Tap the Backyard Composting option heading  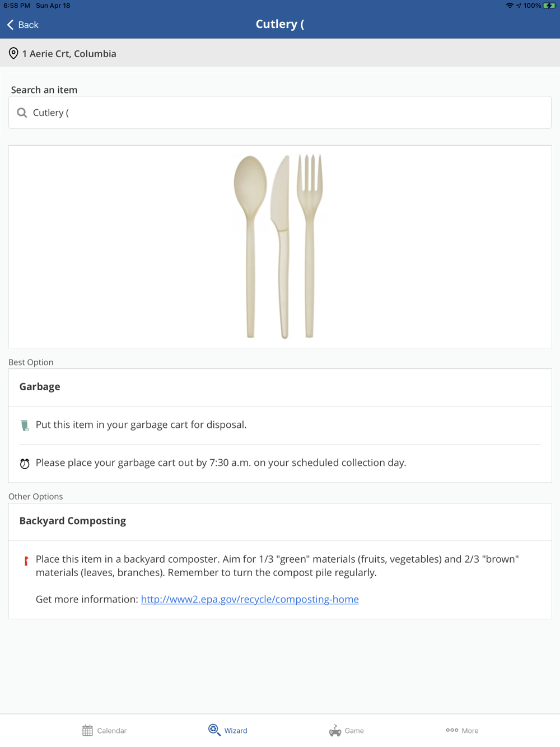pos(73,521)
